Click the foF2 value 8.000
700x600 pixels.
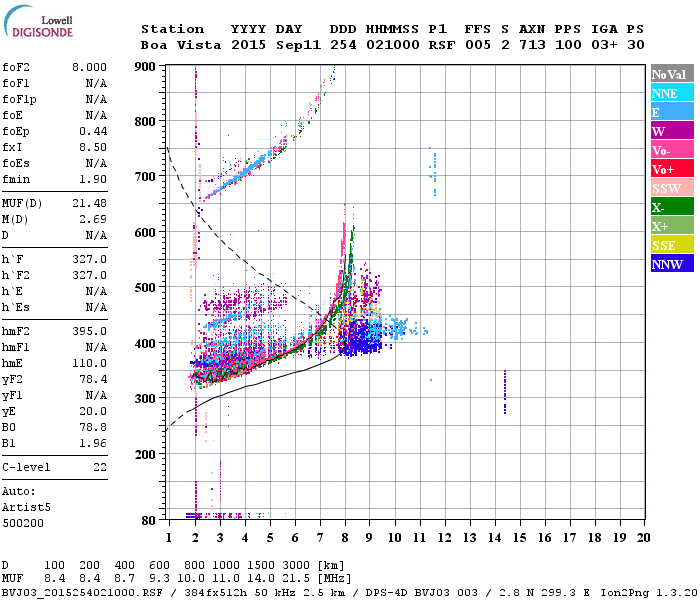(89, 67)
